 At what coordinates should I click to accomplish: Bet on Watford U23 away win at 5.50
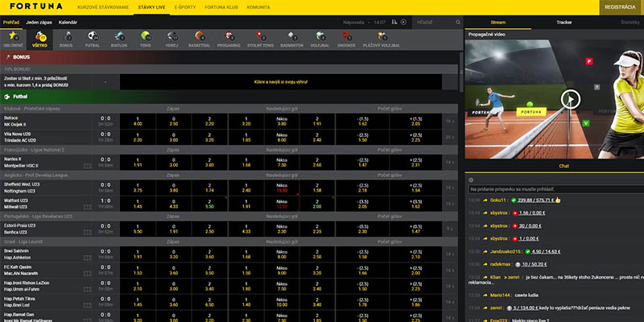(x=209, y=204)
